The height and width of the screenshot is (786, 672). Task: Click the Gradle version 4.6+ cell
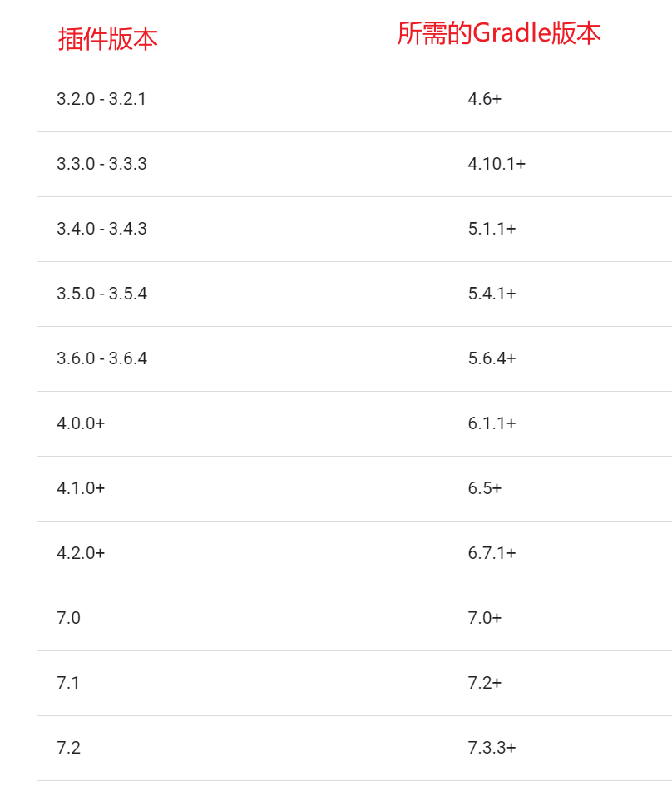tap(484, 99)
